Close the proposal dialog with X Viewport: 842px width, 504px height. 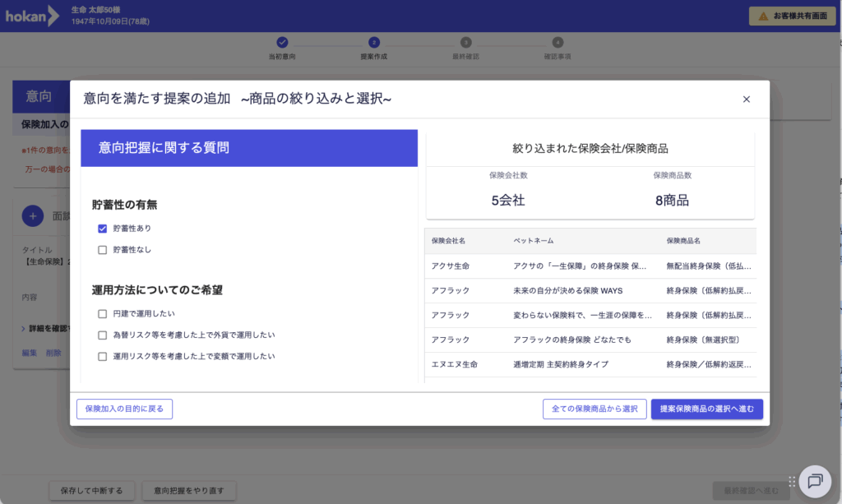[746, 99]
